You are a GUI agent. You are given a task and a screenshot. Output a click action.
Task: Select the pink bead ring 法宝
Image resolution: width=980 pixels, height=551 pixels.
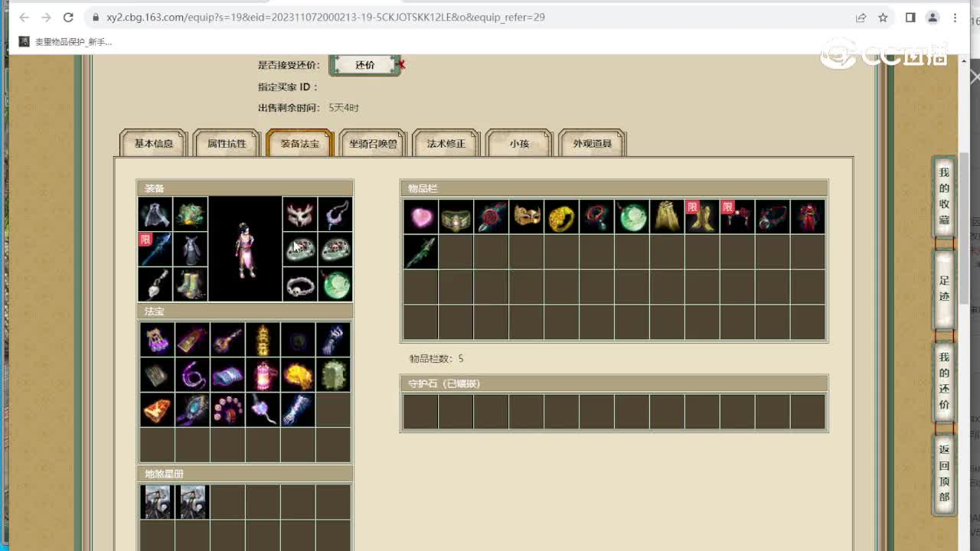tap(227, 409)
